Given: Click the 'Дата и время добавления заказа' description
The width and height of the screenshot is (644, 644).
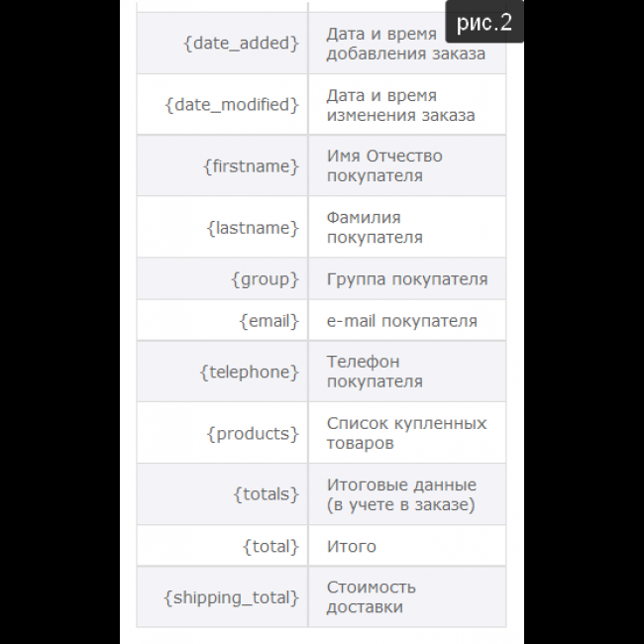Looking at the screenshot, I should pos(405,44).
